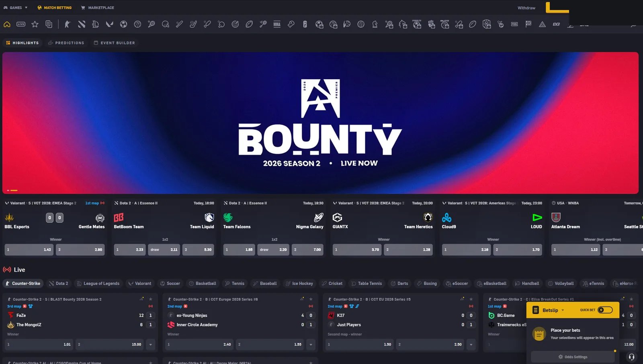Select the League of Legends live filter tab
The height and width of the screenshot is (364, 643).
click(98, 283)
